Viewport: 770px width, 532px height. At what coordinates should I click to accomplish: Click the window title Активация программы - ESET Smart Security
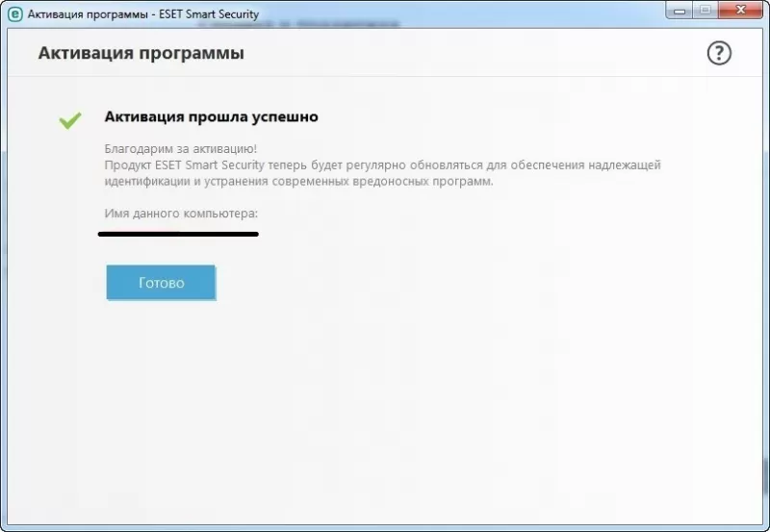pos(142,14)
